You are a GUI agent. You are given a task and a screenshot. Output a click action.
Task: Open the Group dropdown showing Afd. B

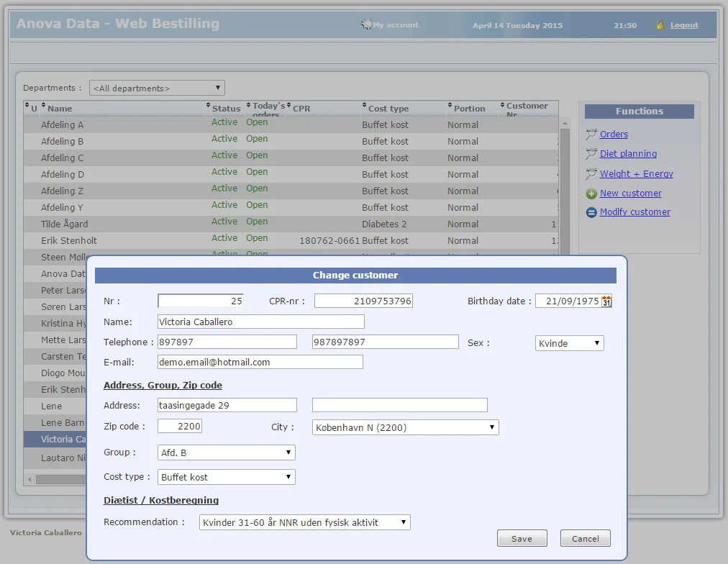[x=226, y=452]
